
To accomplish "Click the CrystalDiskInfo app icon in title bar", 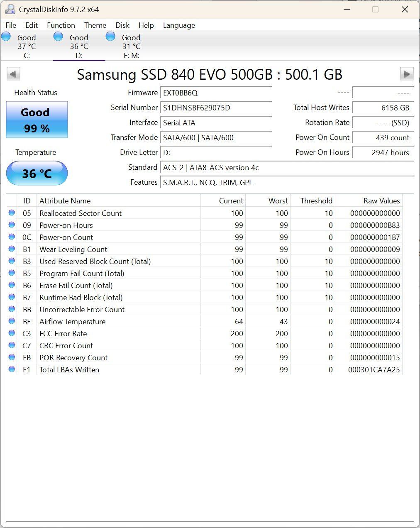I will (10, 9).
